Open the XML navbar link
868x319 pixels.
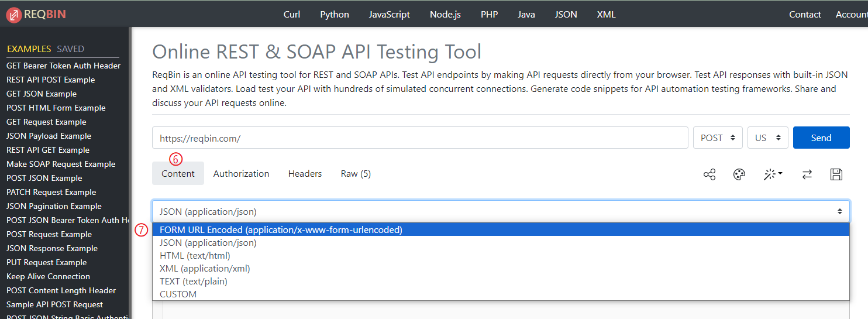[606, 15]
